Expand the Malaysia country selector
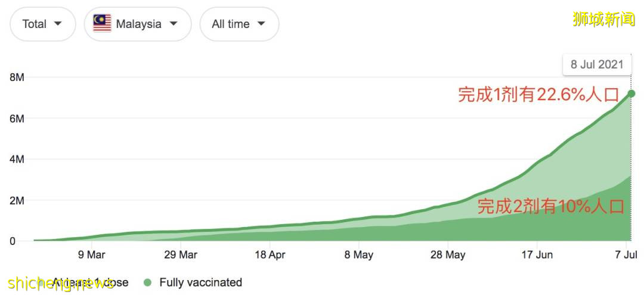The width and height of the screenshot is (644, 295). [x=137, y=24]
